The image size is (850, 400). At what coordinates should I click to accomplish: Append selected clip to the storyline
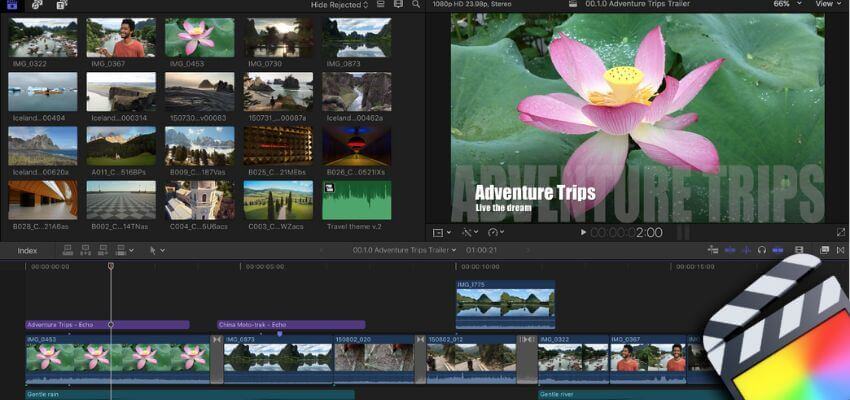(103, 250)
